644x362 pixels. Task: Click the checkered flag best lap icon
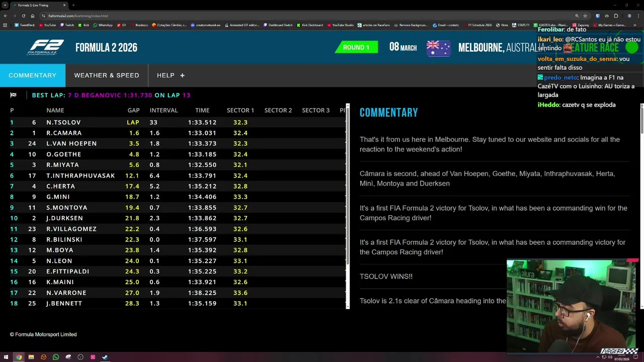pyautogui.click(x=13, y=95)
